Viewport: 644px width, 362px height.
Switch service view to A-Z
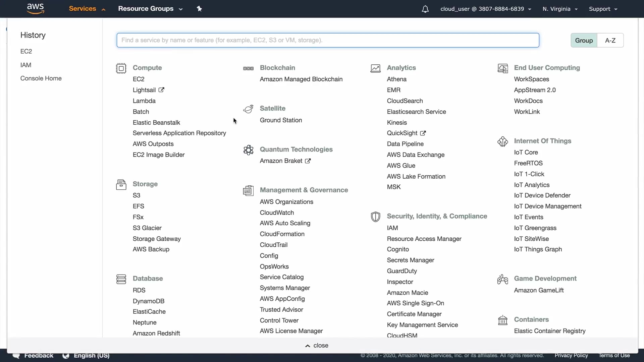[610, 40]
